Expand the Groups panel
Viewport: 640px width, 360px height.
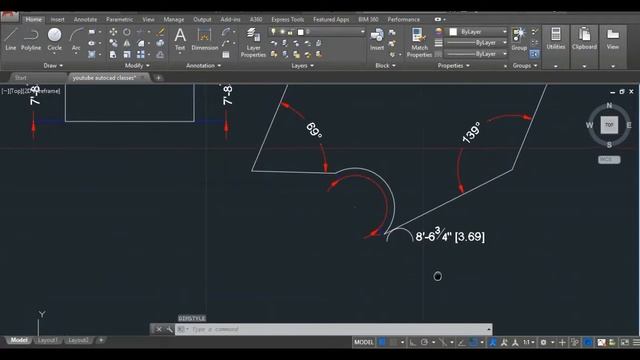click(524, 65)
